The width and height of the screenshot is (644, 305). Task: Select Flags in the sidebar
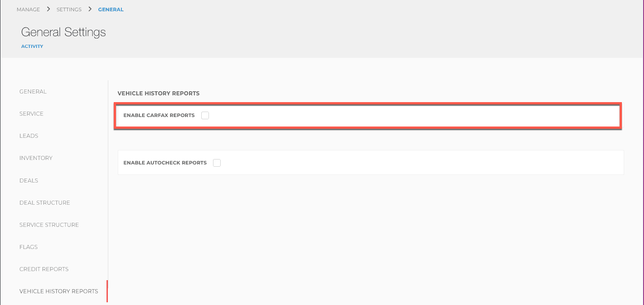(x=28, y=247)
